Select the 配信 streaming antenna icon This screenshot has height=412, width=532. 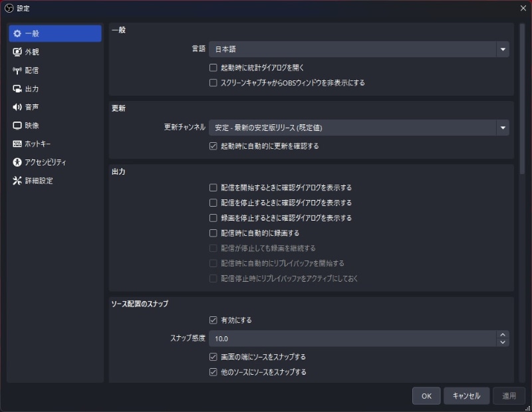17,70
